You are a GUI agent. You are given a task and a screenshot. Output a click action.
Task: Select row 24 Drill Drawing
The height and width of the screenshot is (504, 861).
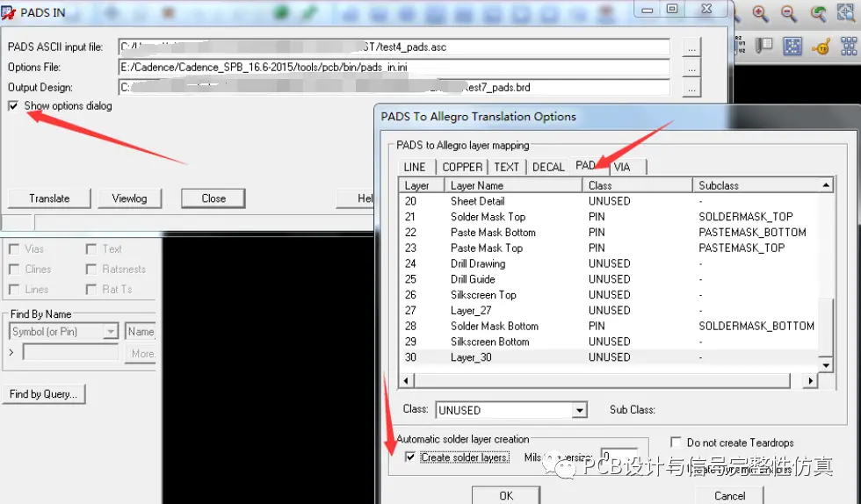click(610, 263)
